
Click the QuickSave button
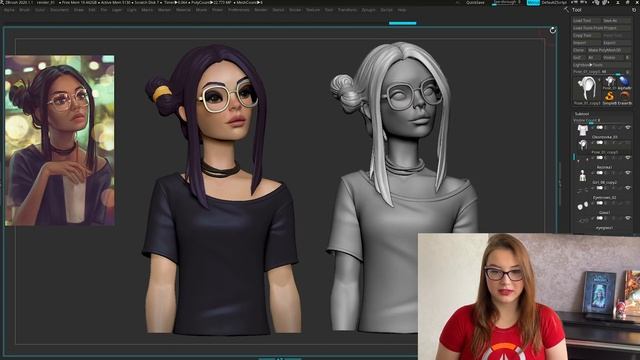476,2
